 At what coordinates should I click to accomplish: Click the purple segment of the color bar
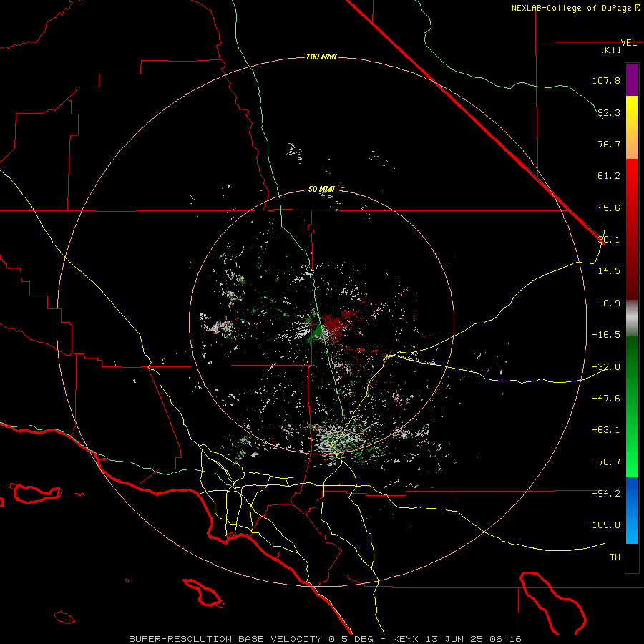pos(632,79)
